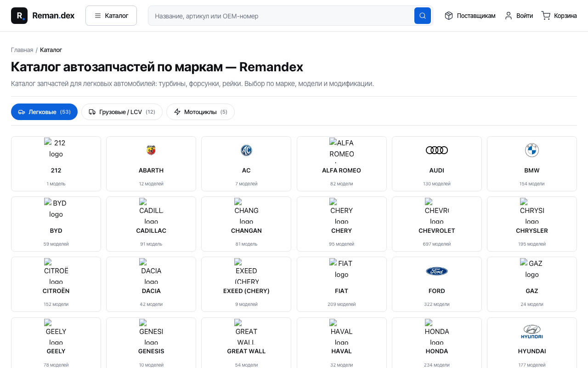This screenshot has width=588, height=368.
Task: Open the GREAT WALL brand card
Action: tap(246, 343)
